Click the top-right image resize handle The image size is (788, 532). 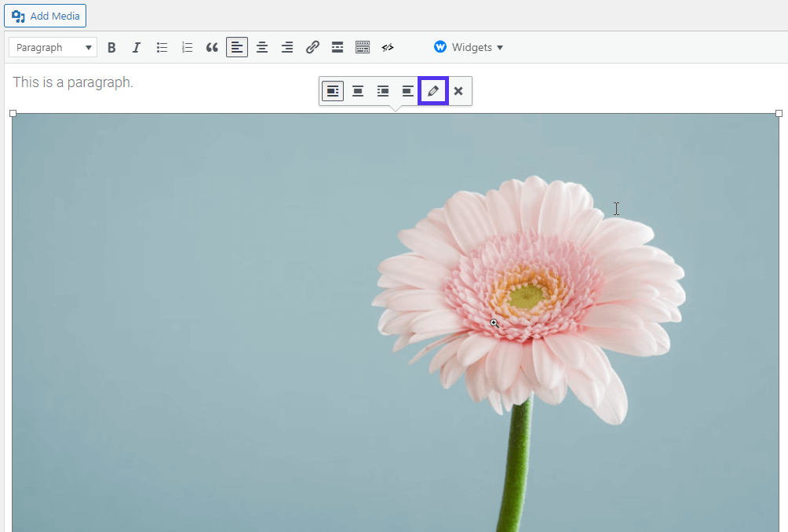(779, 114)
